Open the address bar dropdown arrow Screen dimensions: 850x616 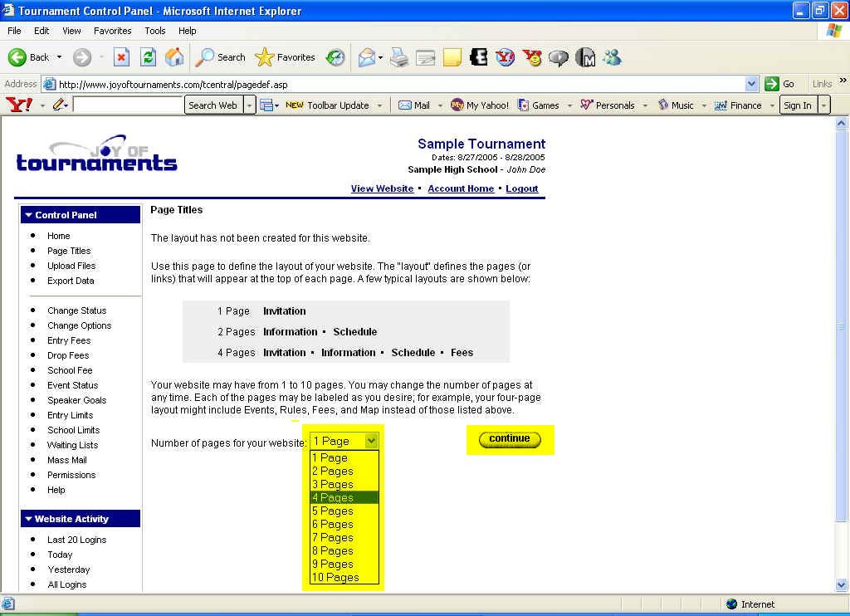point(751,84)
